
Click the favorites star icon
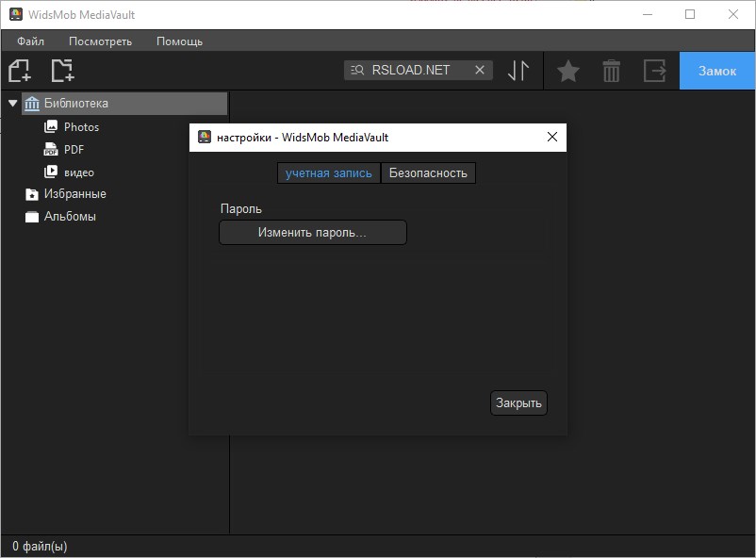pyautogui.click(x=567, y=70)
